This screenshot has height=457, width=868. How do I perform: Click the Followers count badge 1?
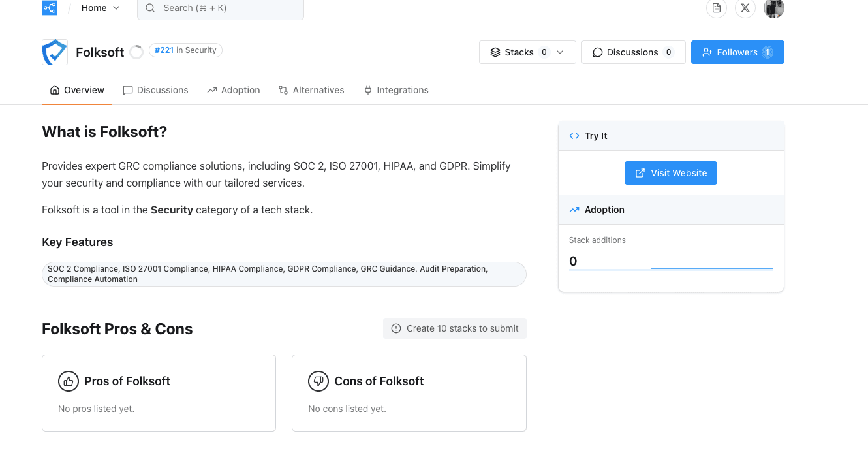[767, 52]
